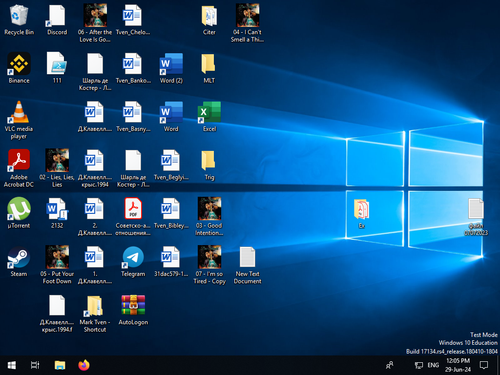Select Adobe Acrobat DC icon
This screenshot has height=375, width=500.
coord(19,160)
